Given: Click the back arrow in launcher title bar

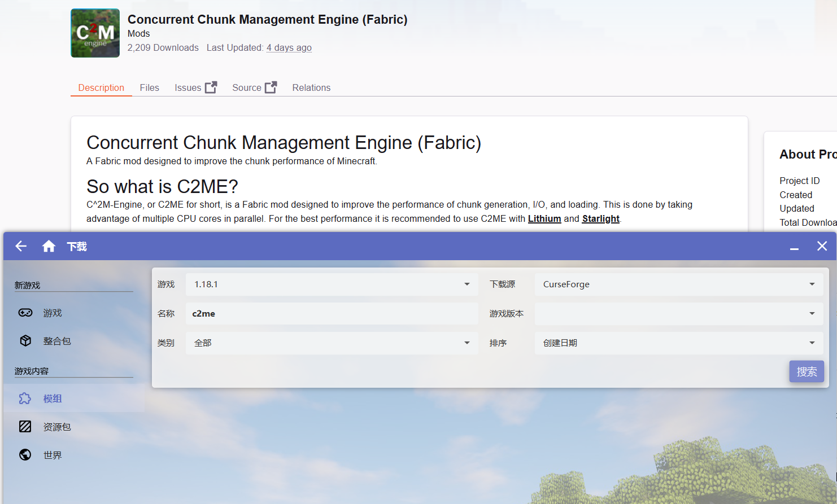Looking at the screenshot, I should pos(21,246).
